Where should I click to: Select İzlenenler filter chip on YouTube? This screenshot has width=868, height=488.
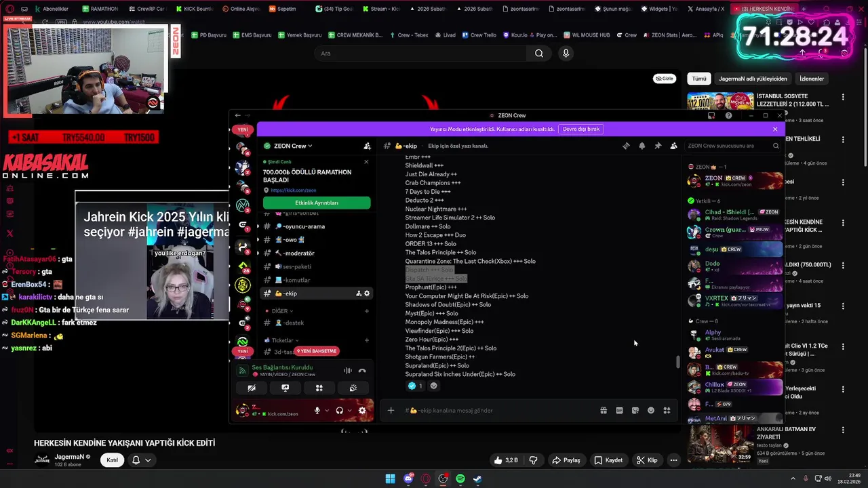[812, 79]
